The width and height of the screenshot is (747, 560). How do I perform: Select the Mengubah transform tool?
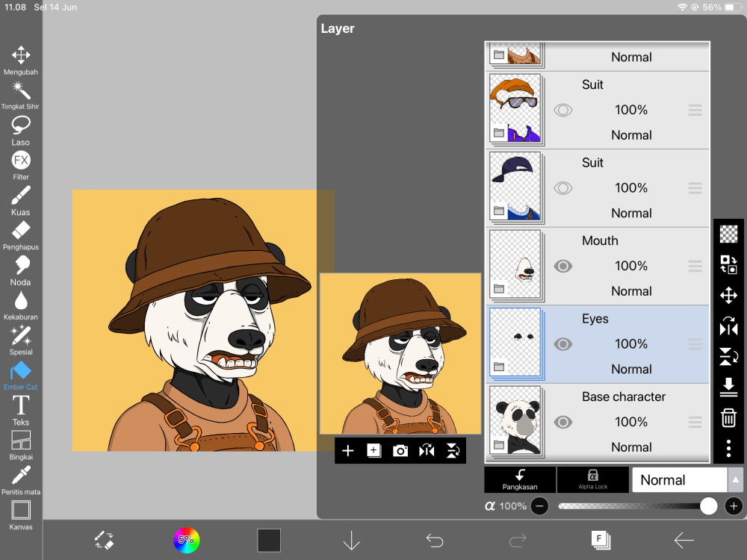(x=20, y=60)
